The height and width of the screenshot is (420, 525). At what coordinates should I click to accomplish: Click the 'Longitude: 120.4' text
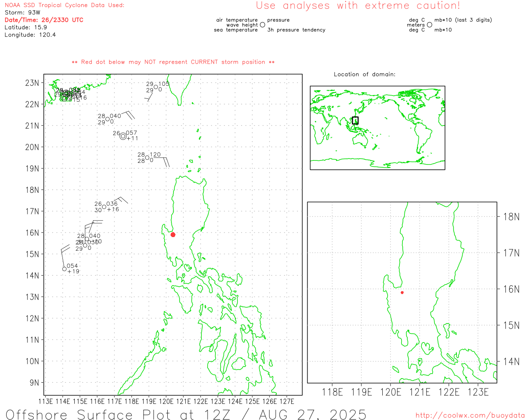pyautogui.click(x=30, y=35)
